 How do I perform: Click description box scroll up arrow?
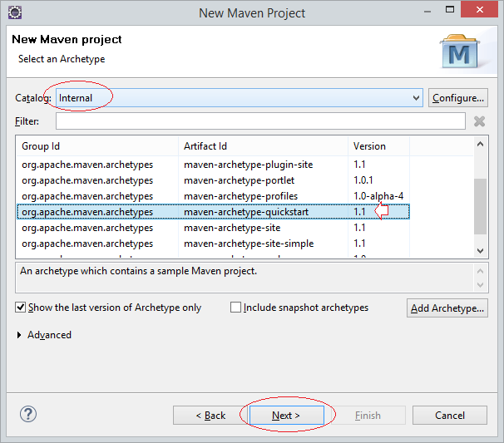click(x=480, y=271)
